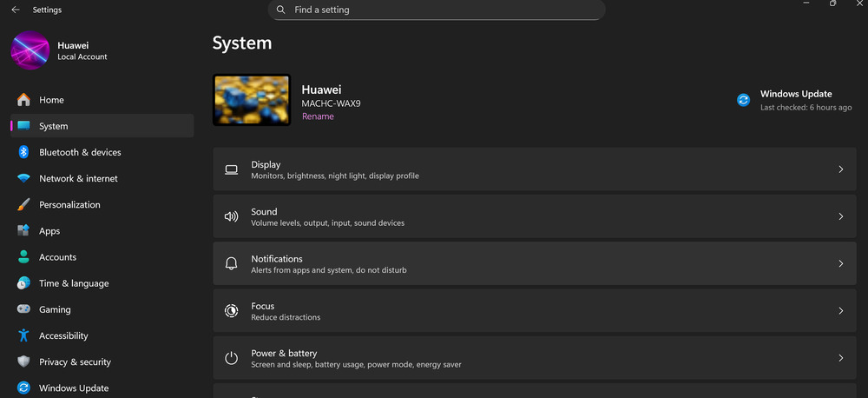Click the Power & battery power icon

click(231, 358)
